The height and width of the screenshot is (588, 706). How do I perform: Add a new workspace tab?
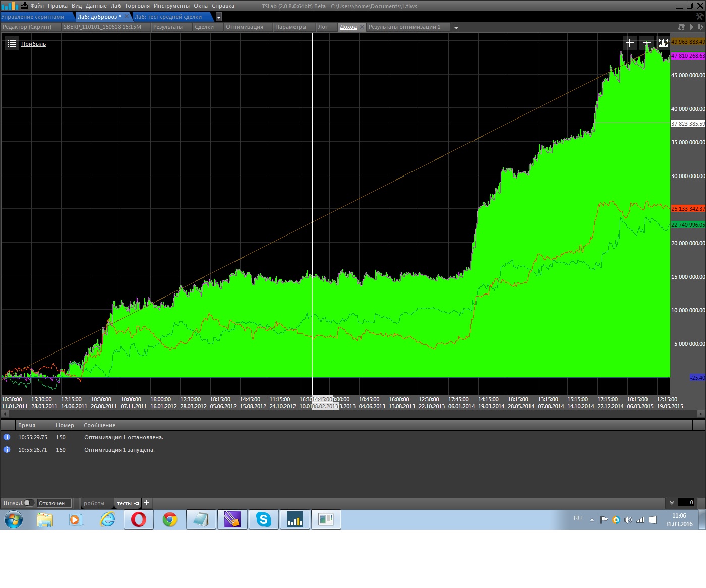click(147, 503)
